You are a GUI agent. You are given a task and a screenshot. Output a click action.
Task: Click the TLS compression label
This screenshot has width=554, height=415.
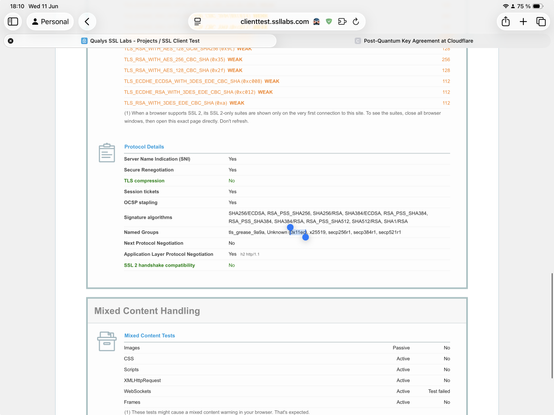pyautogui.click(x=144, y=181)
